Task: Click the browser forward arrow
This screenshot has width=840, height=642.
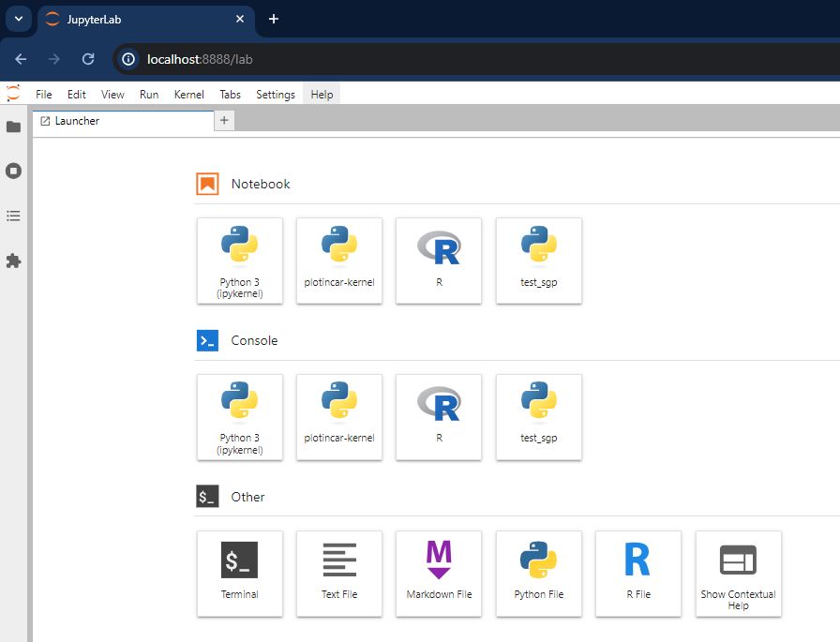Action: click(x=54, y=59)
